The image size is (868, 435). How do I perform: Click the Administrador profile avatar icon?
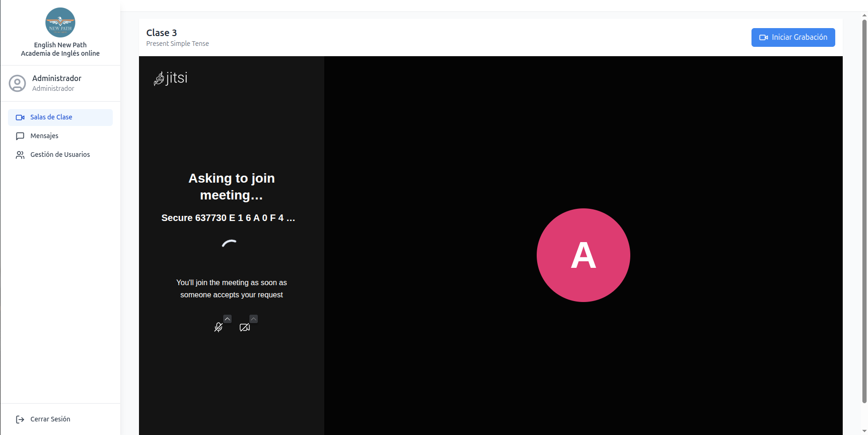17,83
